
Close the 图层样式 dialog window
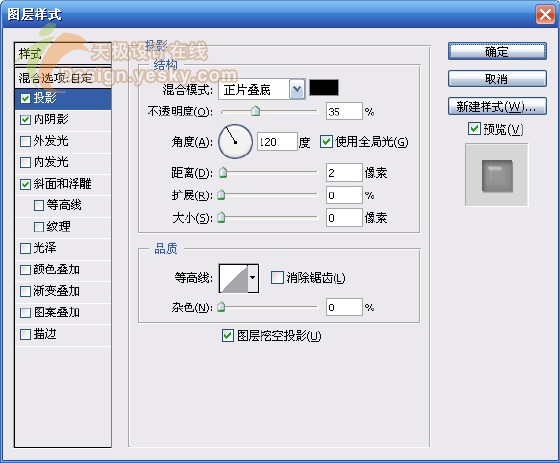(545, 15)
